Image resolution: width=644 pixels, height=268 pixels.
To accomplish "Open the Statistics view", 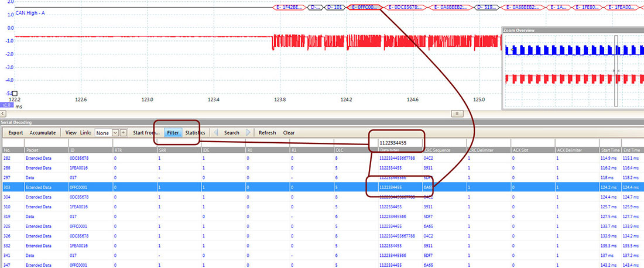I will 195,133.
